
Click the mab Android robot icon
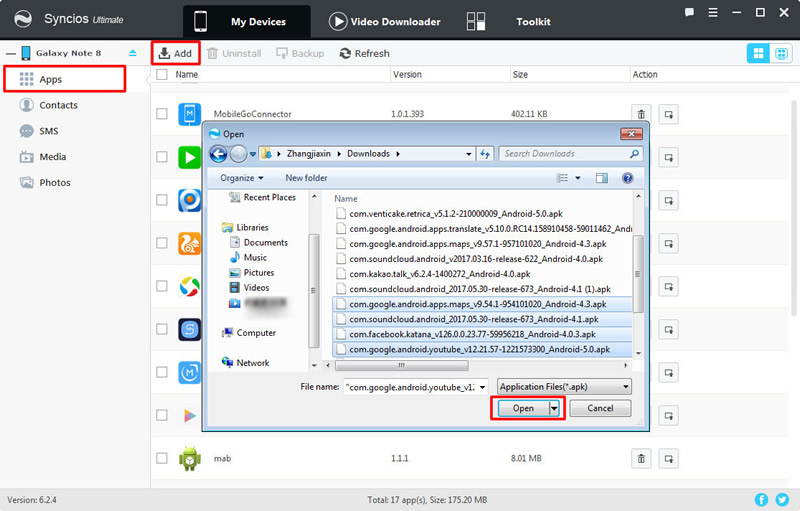189,458
